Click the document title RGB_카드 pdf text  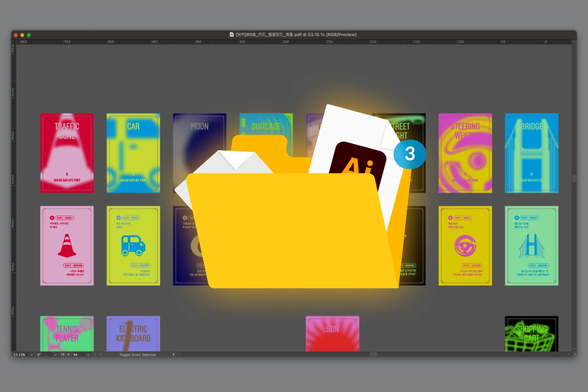[x=296, y=35]
